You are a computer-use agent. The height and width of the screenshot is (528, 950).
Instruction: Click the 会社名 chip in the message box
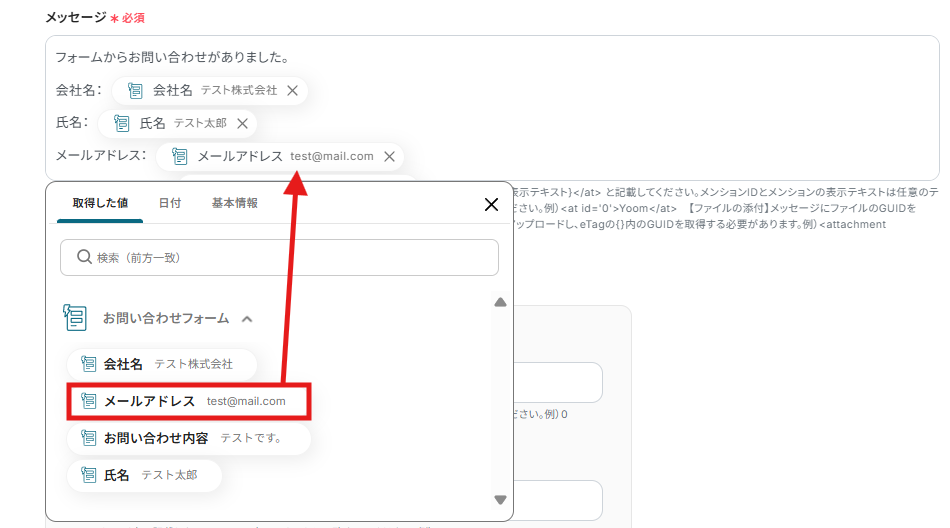click(x=210, y=90)
